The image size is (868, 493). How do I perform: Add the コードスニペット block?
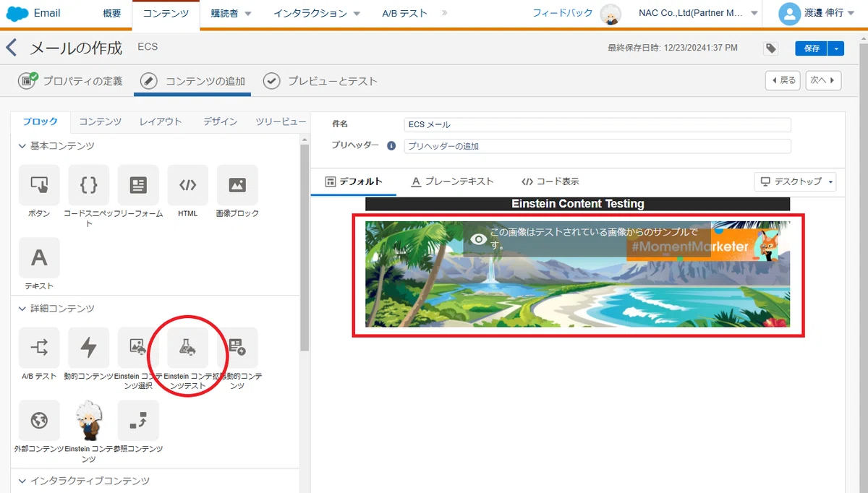click(89, 185)
